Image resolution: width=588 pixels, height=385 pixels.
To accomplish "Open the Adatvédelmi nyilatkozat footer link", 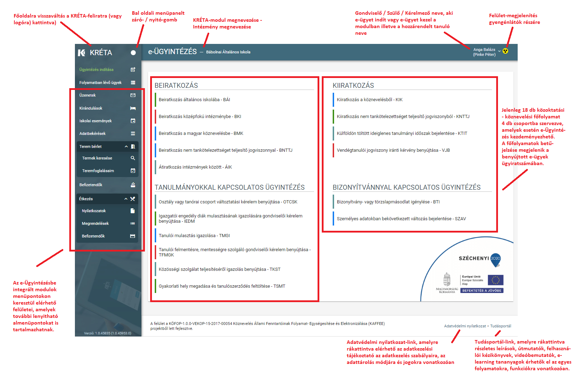I will point(465,326).
